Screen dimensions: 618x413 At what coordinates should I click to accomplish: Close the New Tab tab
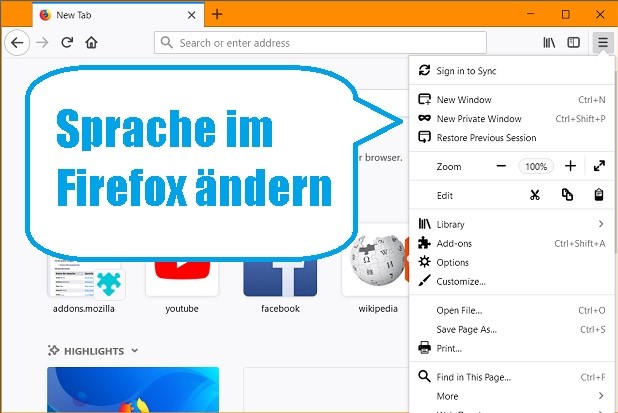pyautogui.click(x=192, y=15)
